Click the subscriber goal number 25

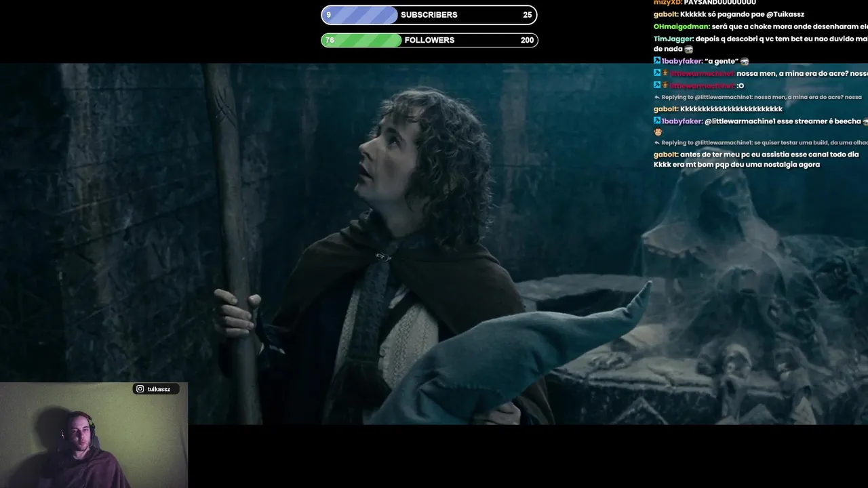(528, 15)
